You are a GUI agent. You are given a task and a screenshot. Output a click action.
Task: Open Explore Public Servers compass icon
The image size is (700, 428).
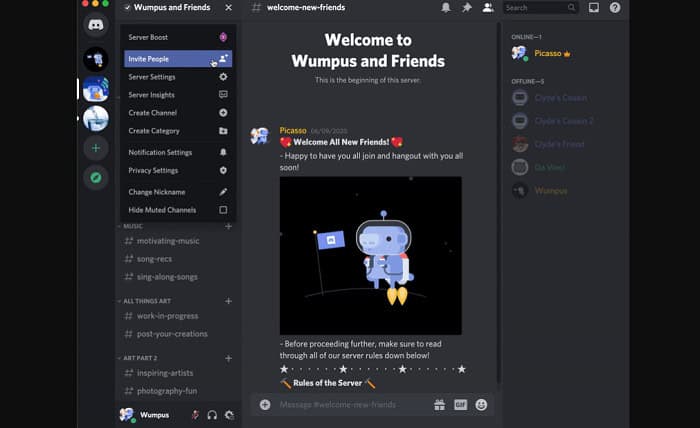tap(96, 178)
